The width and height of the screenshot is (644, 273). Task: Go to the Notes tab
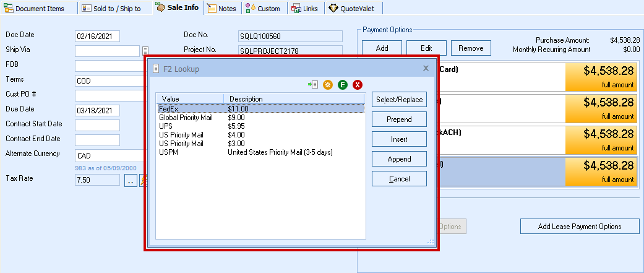click(222, 9)
